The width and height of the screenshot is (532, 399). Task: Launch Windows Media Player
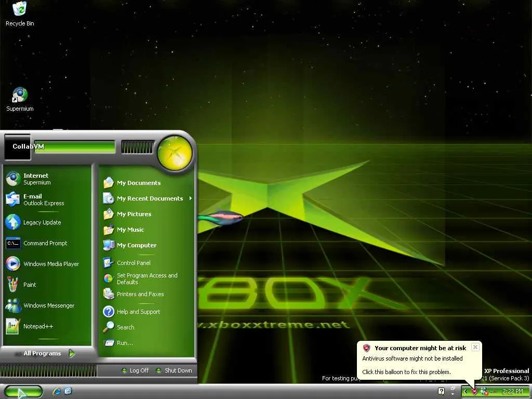[x=47, y=263]
